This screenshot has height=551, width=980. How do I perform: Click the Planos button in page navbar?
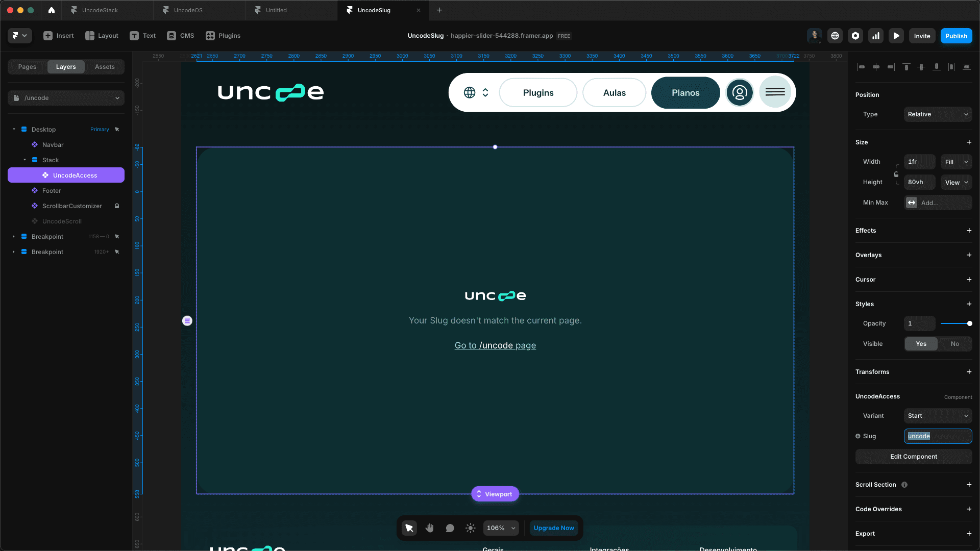click(685, 93)
